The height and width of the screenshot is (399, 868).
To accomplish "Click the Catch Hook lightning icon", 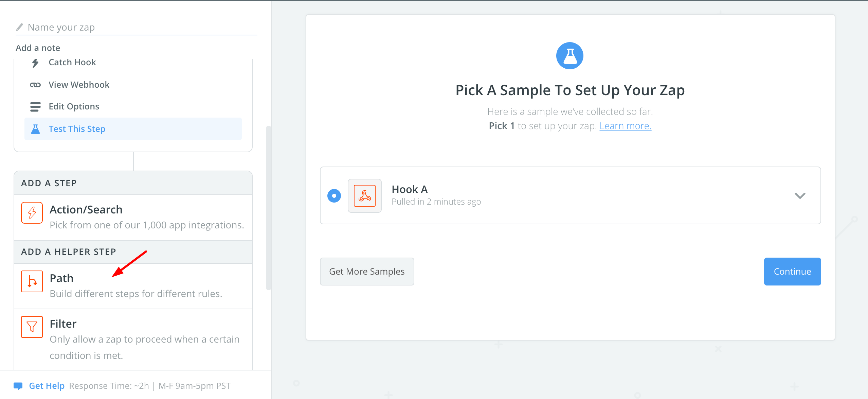I will [x=35, y=63].
